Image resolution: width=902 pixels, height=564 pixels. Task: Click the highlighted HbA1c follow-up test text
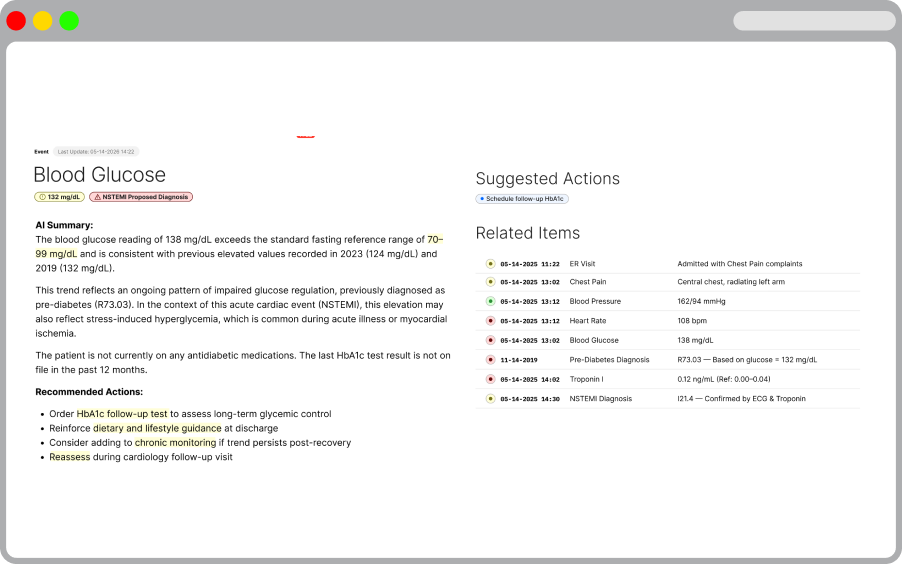pos(122,414)
